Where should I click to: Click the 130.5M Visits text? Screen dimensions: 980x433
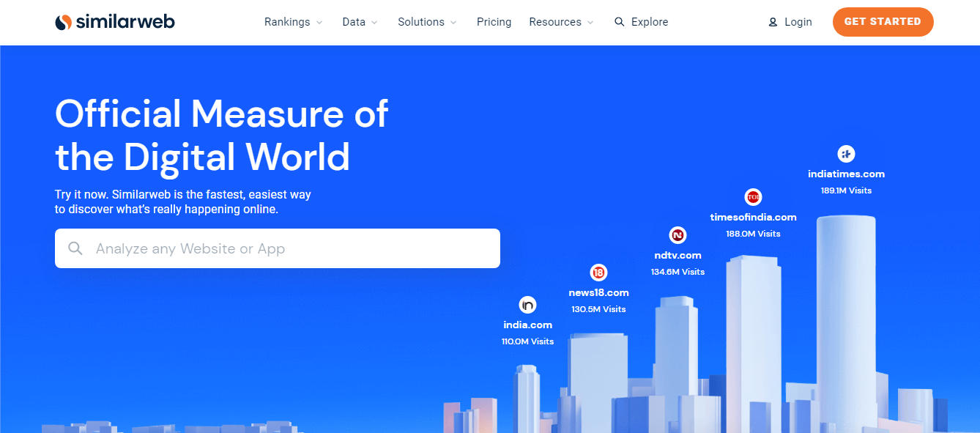click(x=598, y=309)
